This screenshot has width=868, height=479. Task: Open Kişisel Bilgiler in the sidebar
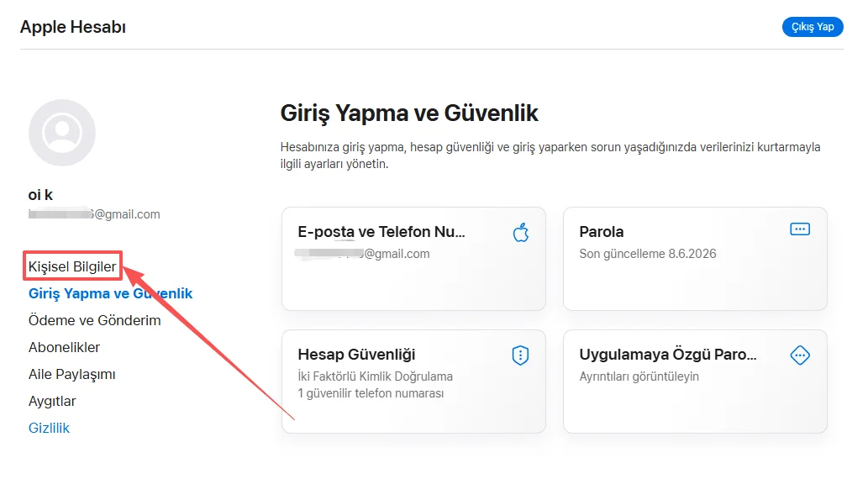pos(72,266)
